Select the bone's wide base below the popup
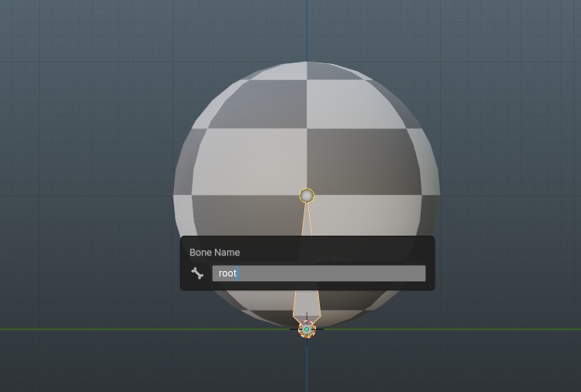Image resolution: width=581 pixels, height=392 pixels. pyautogui.click(x=307, y=302)
